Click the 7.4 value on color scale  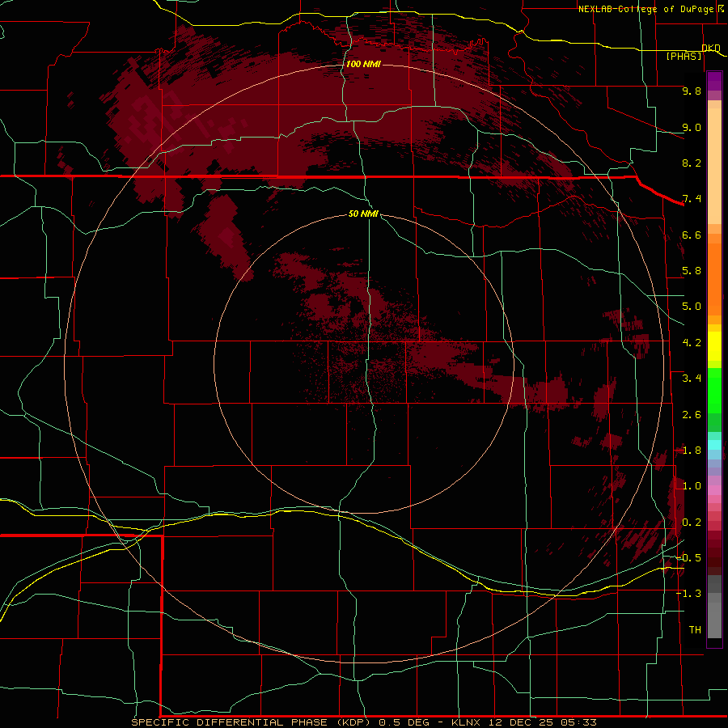pos(692,199)
